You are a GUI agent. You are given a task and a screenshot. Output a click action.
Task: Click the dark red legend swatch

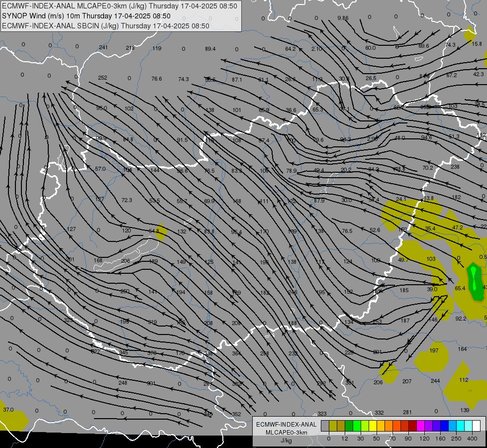coord(412,426)
